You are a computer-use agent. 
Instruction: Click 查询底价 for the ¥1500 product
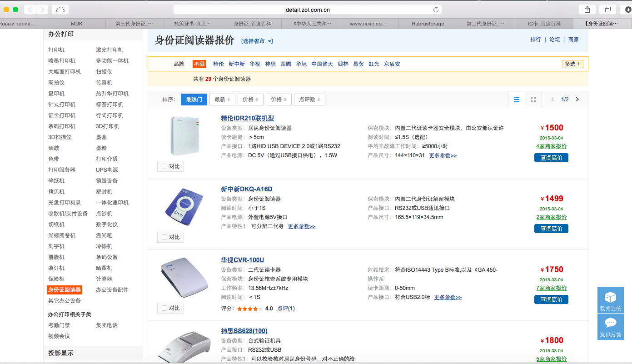(551, 158)
